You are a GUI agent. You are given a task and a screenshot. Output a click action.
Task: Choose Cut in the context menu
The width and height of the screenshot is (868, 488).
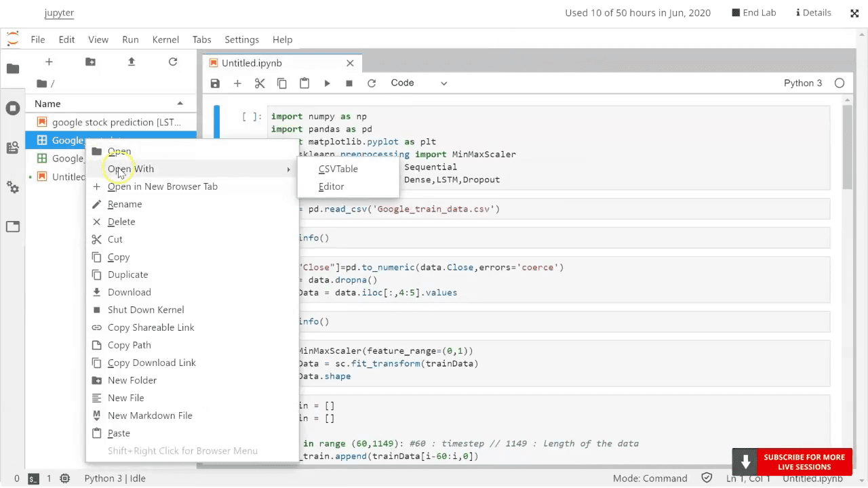point(192,239)
